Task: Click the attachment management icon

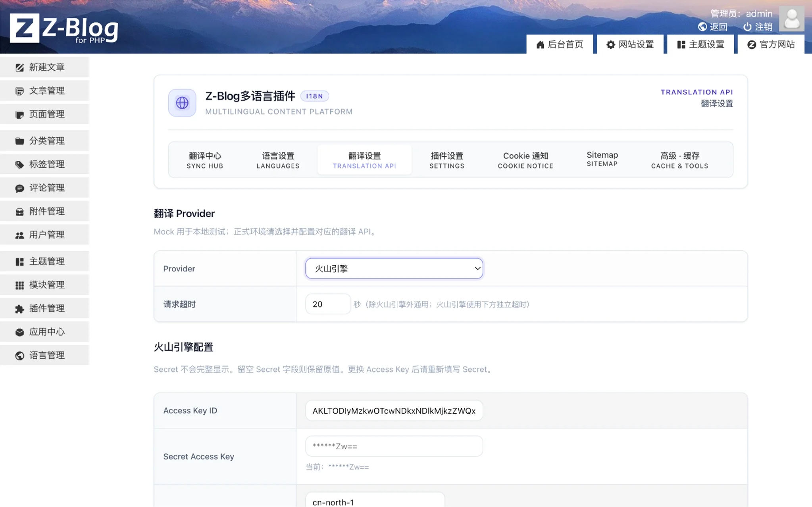Action: [19, 211]
